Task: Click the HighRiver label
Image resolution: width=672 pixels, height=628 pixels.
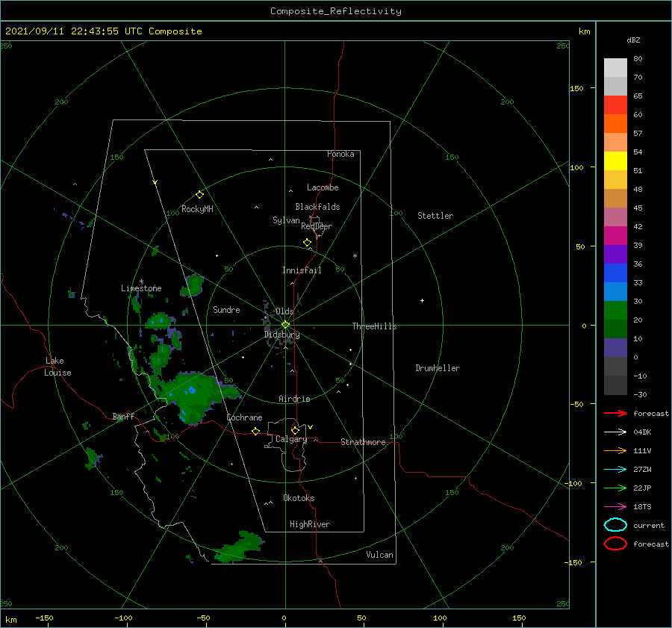Action: 309,524
